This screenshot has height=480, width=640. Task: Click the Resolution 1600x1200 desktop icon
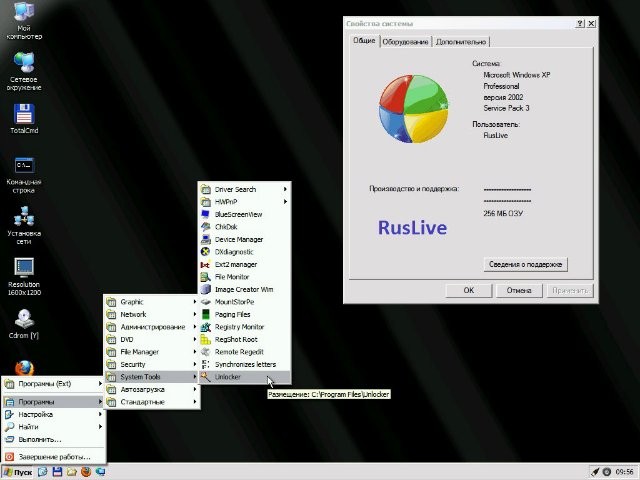[24, 276]
